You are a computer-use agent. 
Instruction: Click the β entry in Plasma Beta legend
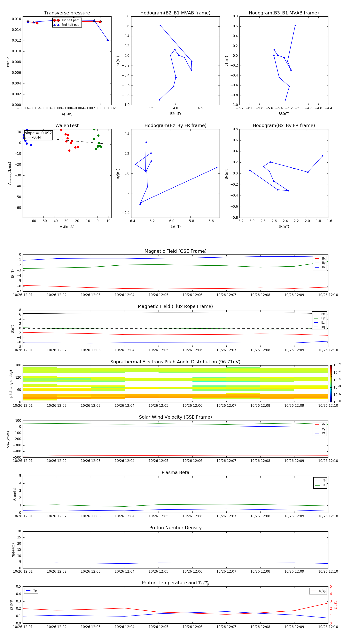(x=320, y=485)
